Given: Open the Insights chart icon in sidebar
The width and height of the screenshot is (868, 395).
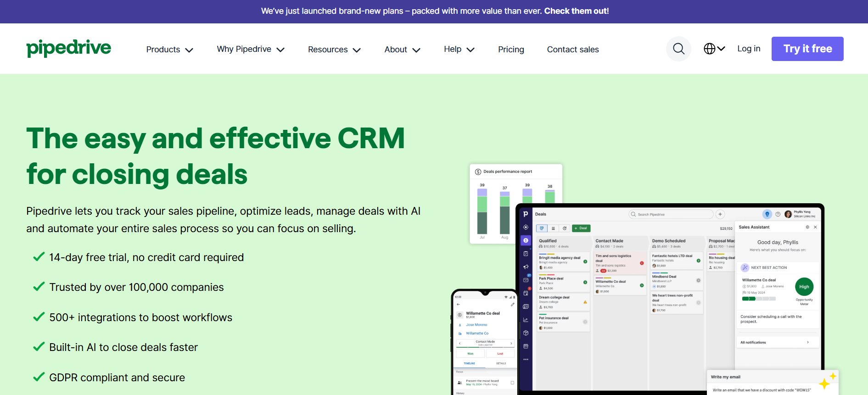Looking at the screenshot, I should click(526, 320).
